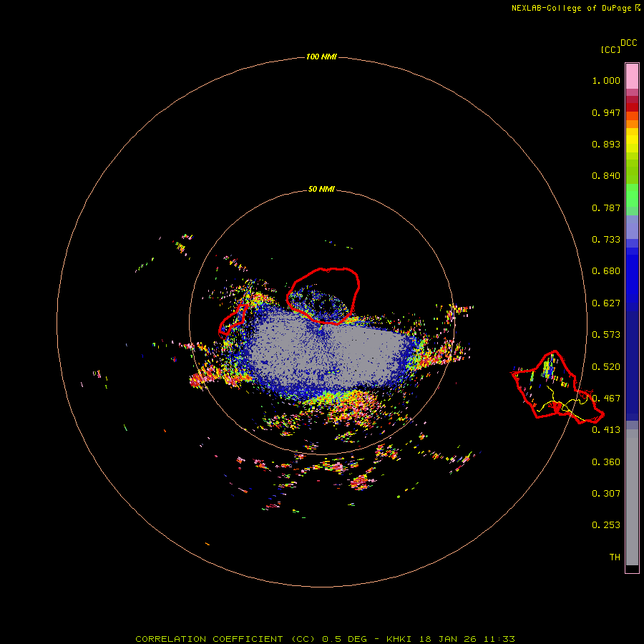Click the 0.893 scale value
The width and height of the screenshot is (644, 644).
[x=606, y=144]
